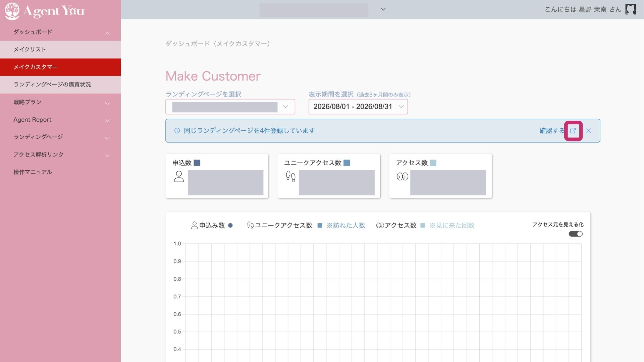Click the eyes icon in chart legend
Viewport: 644px width, 362px height.
[380, 226]
